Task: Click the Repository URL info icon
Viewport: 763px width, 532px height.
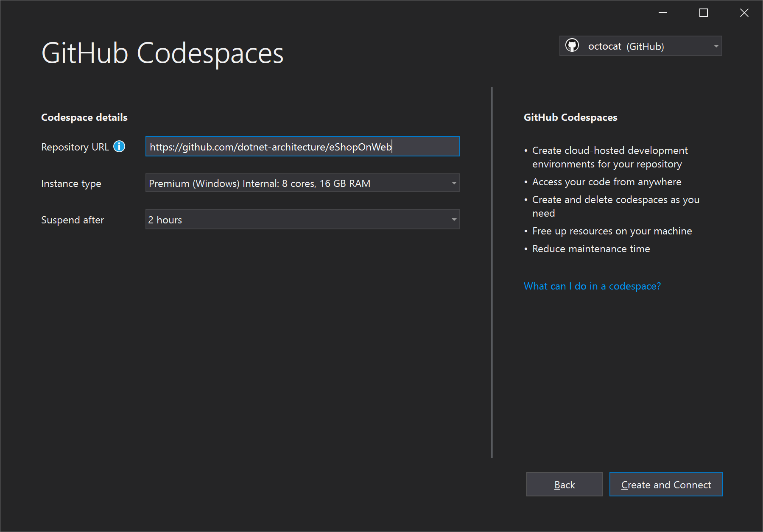Action: (x=119, y=147)
